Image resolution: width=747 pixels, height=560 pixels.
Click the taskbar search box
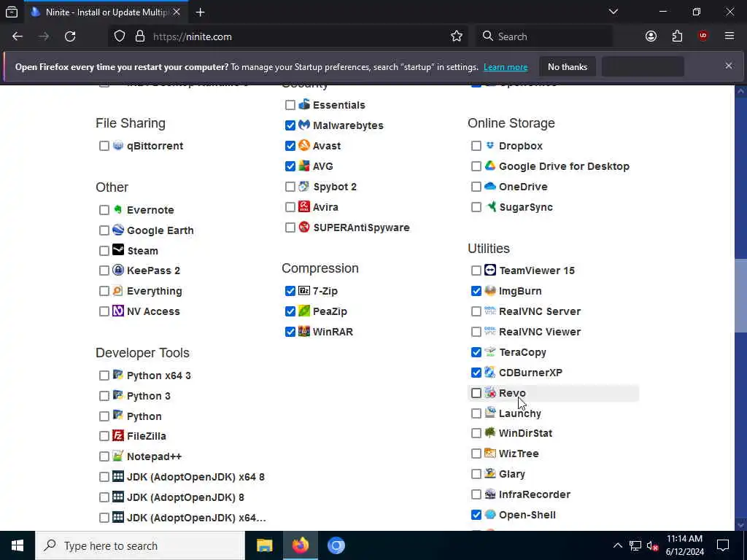click(140, 545)
